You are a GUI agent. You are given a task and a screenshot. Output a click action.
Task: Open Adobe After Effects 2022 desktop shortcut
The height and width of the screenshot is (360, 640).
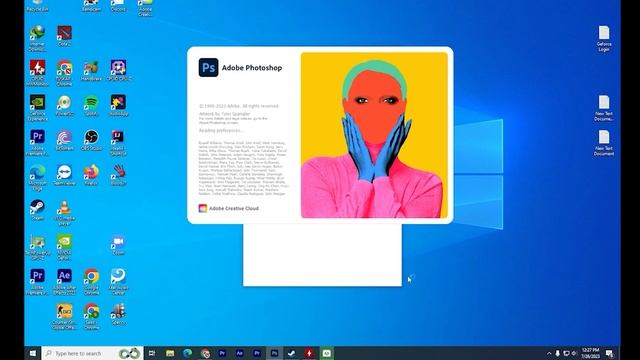tap(64, 282)
